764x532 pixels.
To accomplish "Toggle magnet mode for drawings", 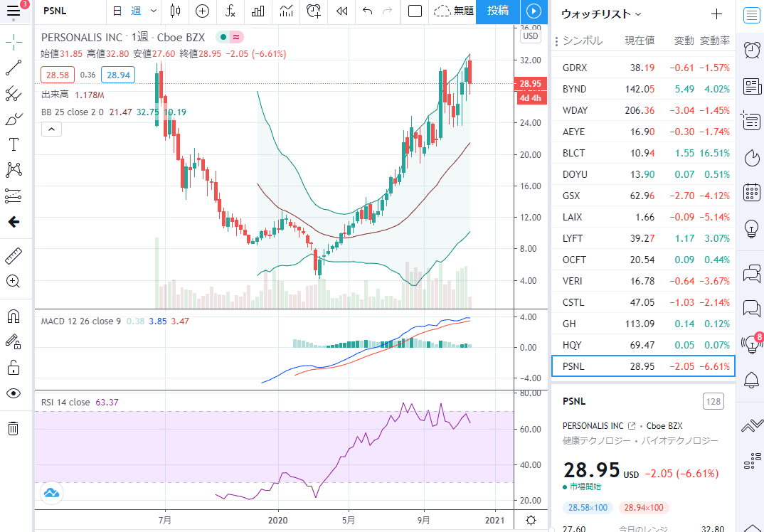I will (x=14, y=316).
